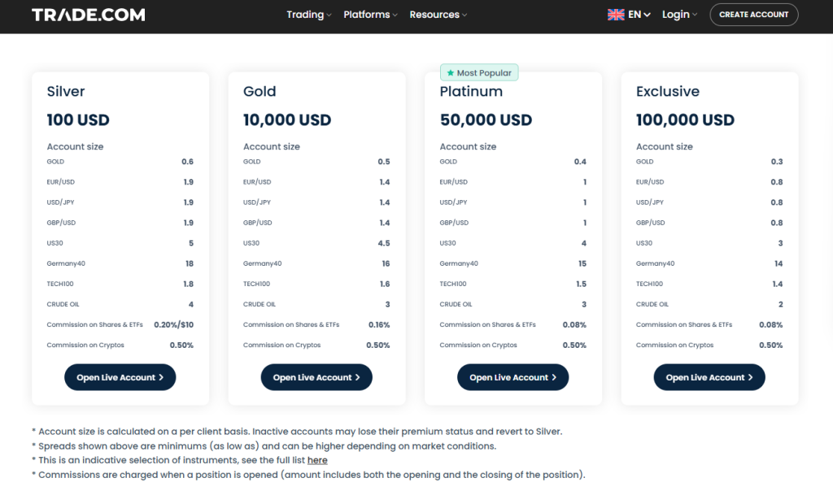Viewport: 833px width, 504px height.
Task: Click the TRADE.COM logo
Action: [88, 14]
